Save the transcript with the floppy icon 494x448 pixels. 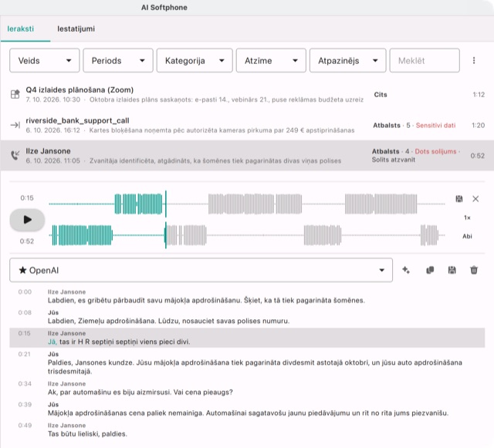coord(452,270)
